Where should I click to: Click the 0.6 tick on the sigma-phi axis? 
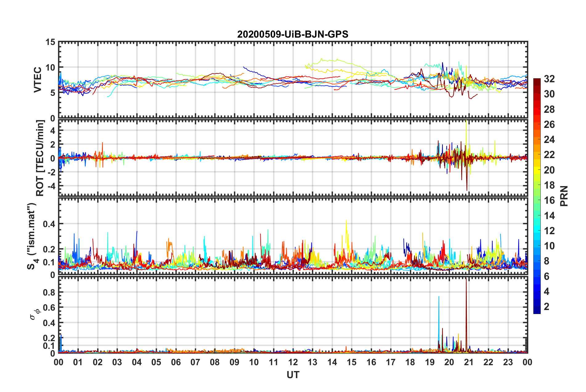(49, 308)
